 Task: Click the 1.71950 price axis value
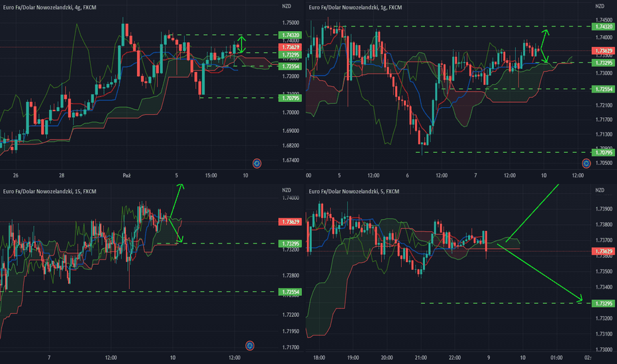coord(291,331)
